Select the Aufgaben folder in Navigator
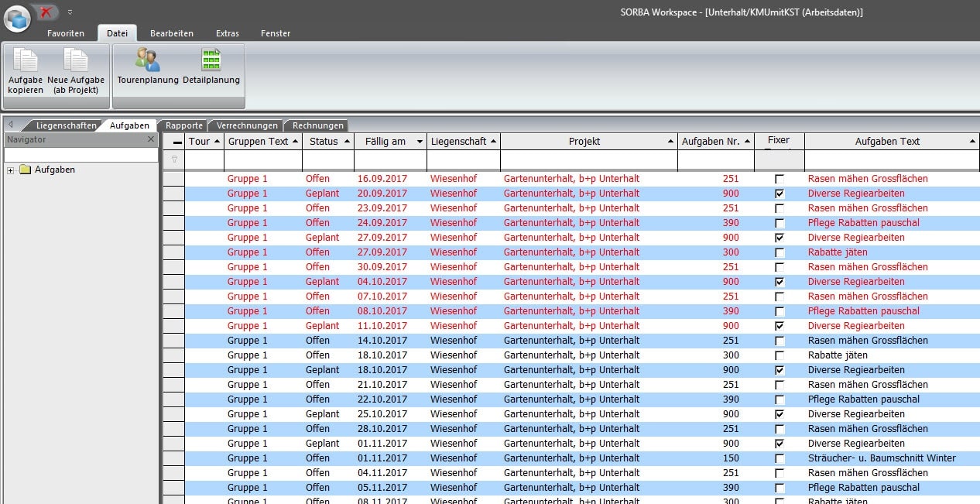The width and height of the screenshot is (980, 504). [x=47, y=170]
